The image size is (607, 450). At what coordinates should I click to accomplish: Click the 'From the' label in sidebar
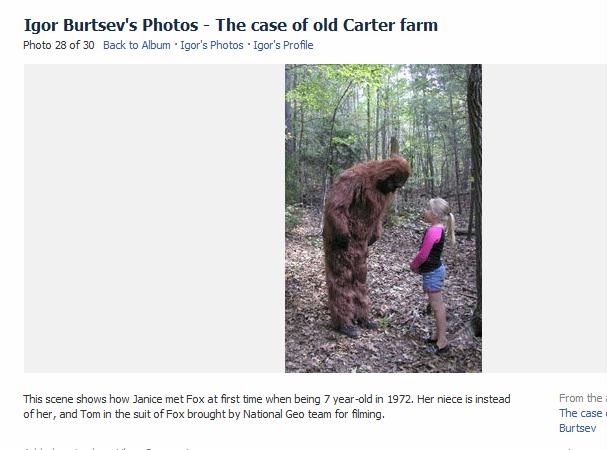583,398
